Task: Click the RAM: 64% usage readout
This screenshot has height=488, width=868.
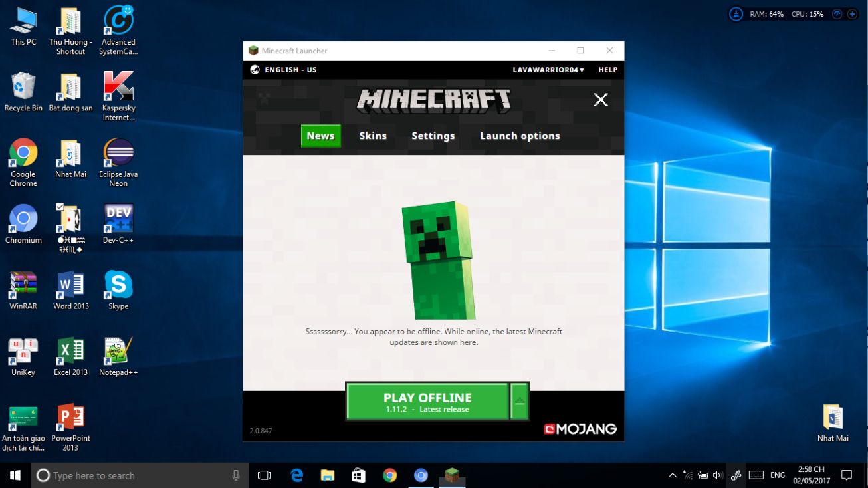Action: pyautogui.click(x=766, y=14)
